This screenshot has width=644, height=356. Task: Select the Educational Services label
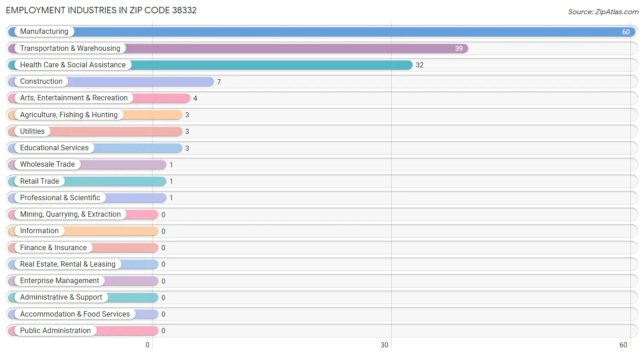coord(55,148)
